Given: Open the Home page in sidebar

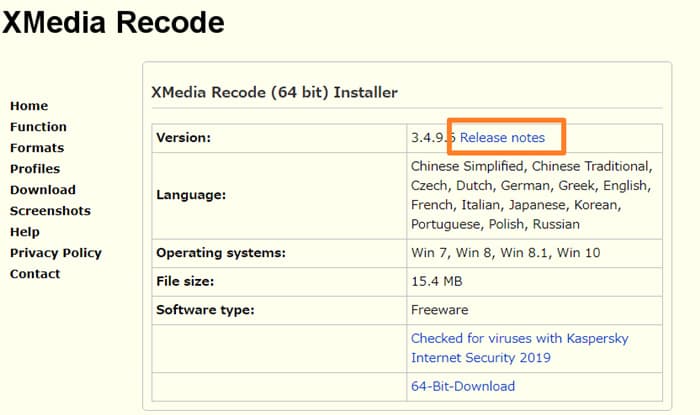Looking at the screenshot, I should pos(29,106).
